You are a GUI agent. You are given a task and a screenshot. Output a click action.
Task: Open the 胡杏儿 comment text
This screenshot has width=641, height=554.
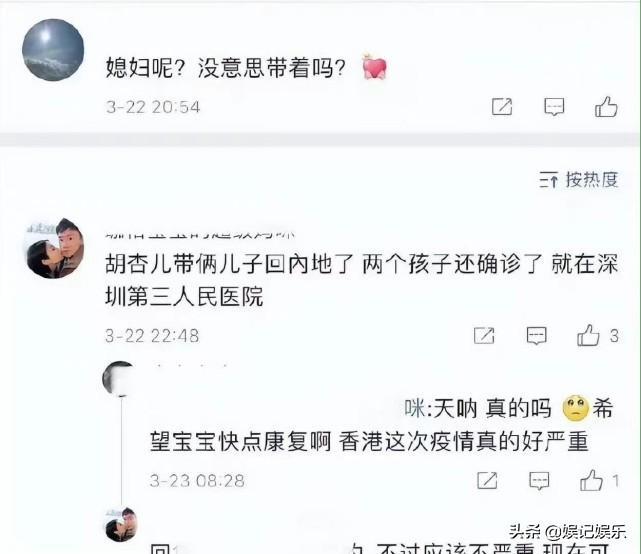coord(361,280)
